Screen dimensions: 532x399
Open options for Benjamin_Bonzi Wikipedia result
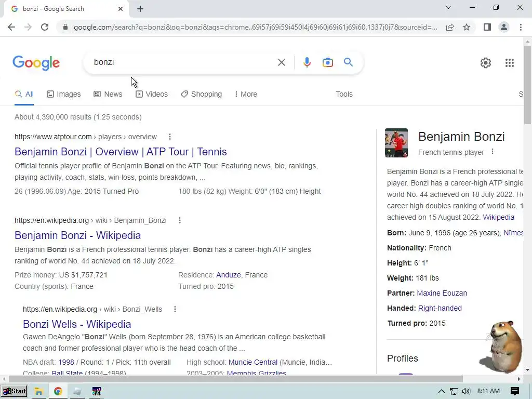(x=179, y=220)
